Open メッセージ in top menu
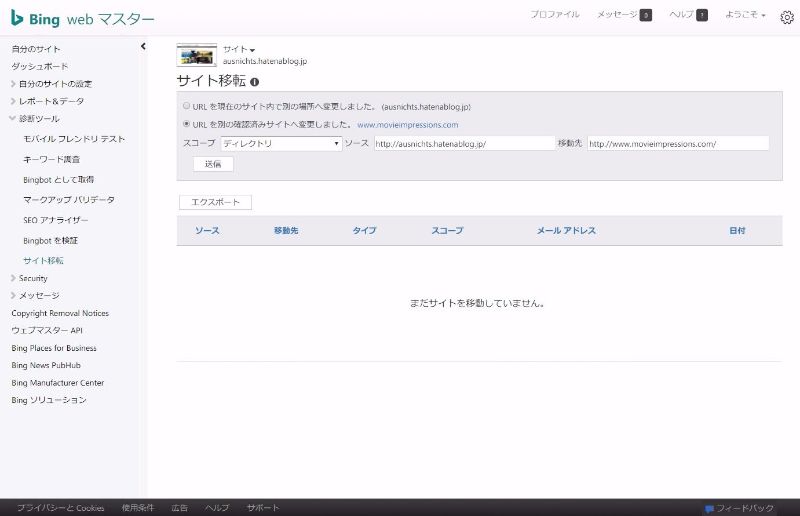This screenshot has width=800, height=516. point(617,15)
